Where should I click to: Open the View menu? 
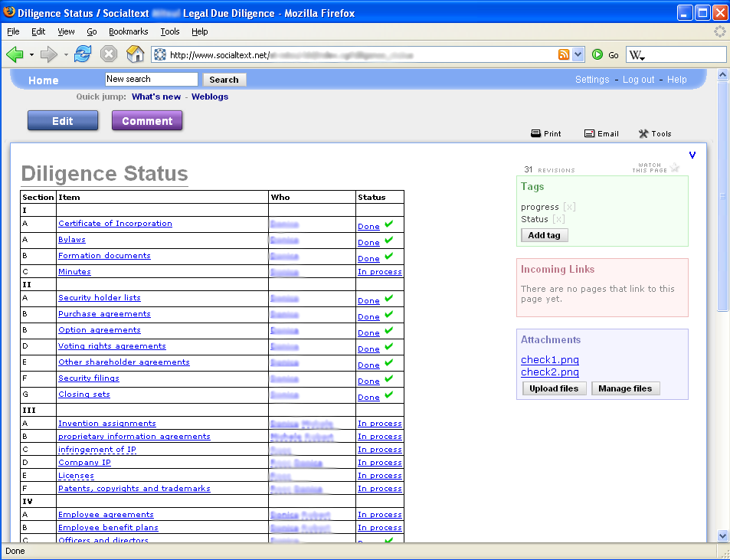tap(66, 31)
